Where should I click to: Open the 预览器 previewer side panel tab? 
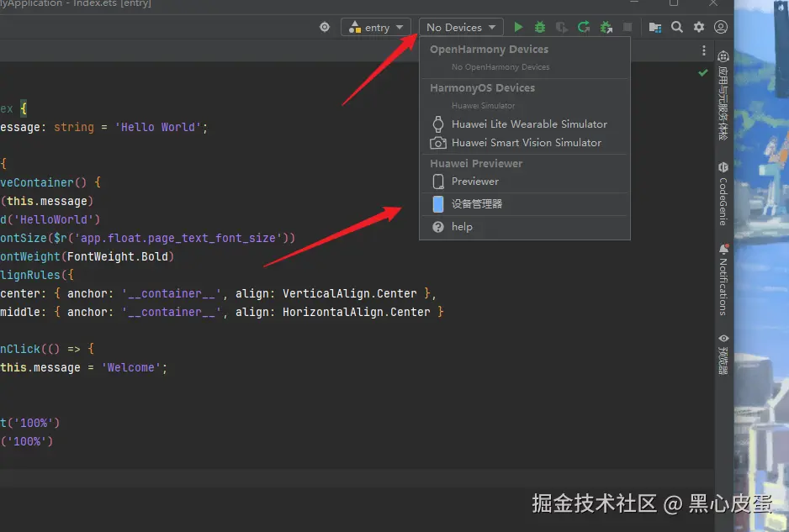[723, 354]
